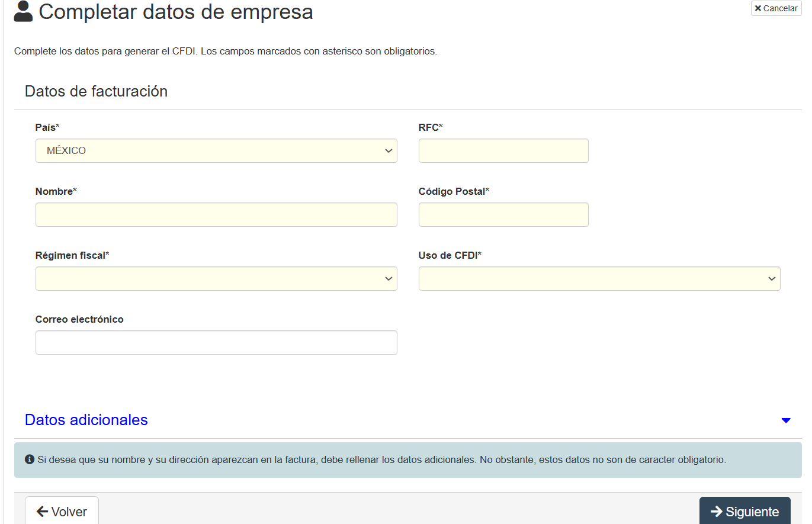This screenshot has height=524, width=812.
Task: Click the Volver button
Action: (x=62, y=511)
